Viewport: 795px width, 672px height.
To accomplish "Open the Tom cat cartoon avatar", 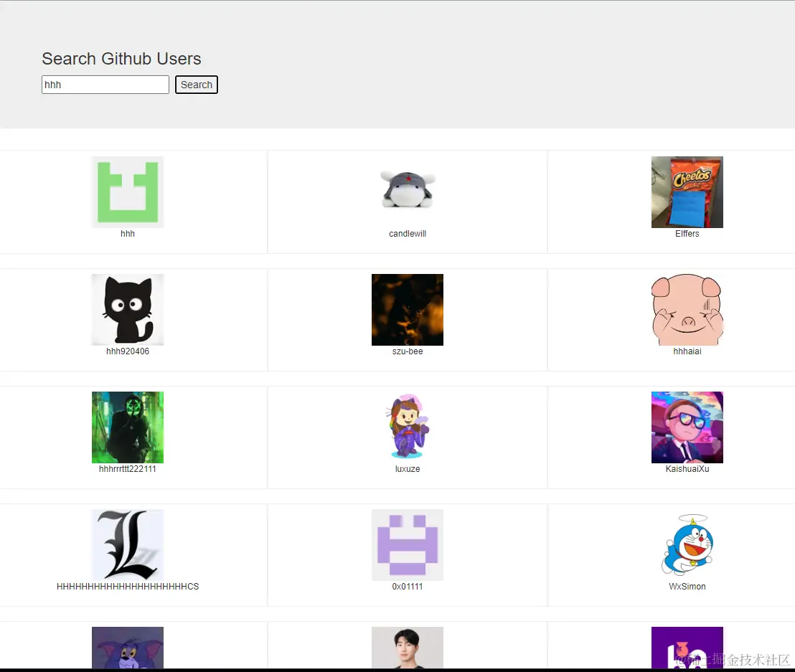I will pos(128,648).
